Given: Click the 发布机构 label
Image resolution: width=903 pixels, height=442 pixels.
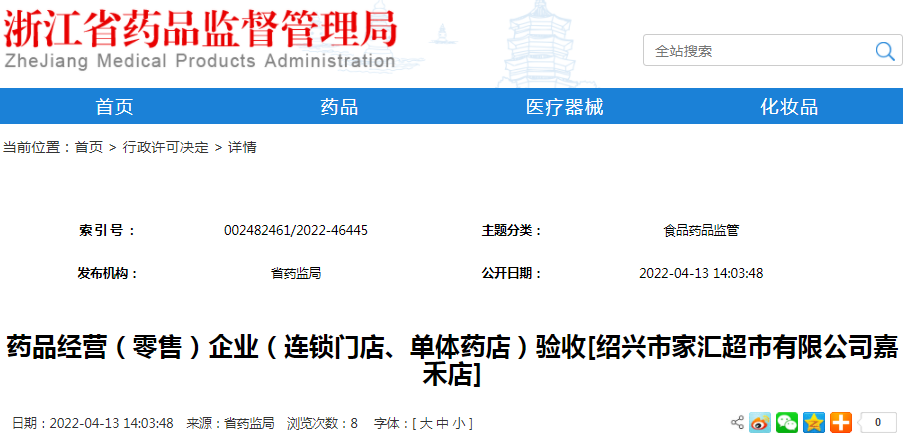Looking at the screenshot, I should tap(108, 273).
